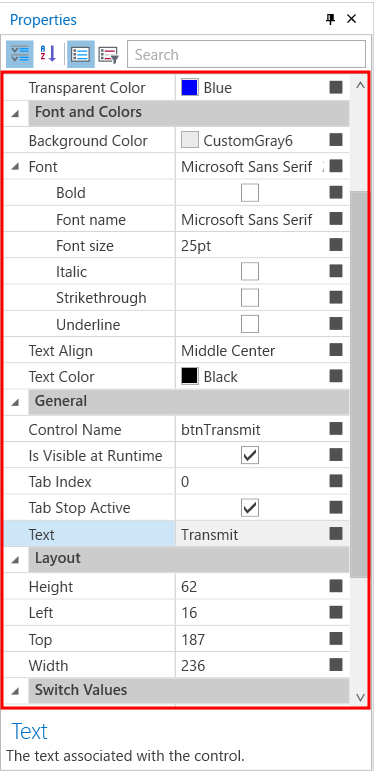Uncheck the Tab Stop Active checkbox
Screen dimensions: 374x771
pos(250,508)
